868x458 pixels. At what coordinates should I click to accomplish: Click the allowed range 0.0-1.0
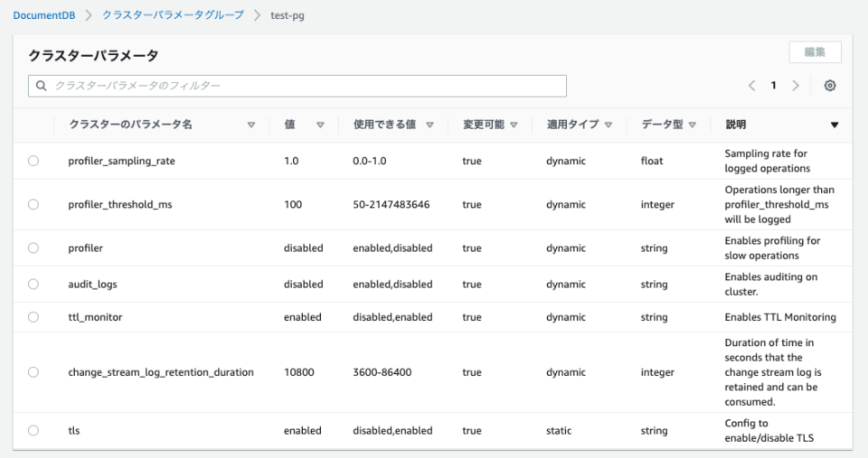click(x=369, y=161)
